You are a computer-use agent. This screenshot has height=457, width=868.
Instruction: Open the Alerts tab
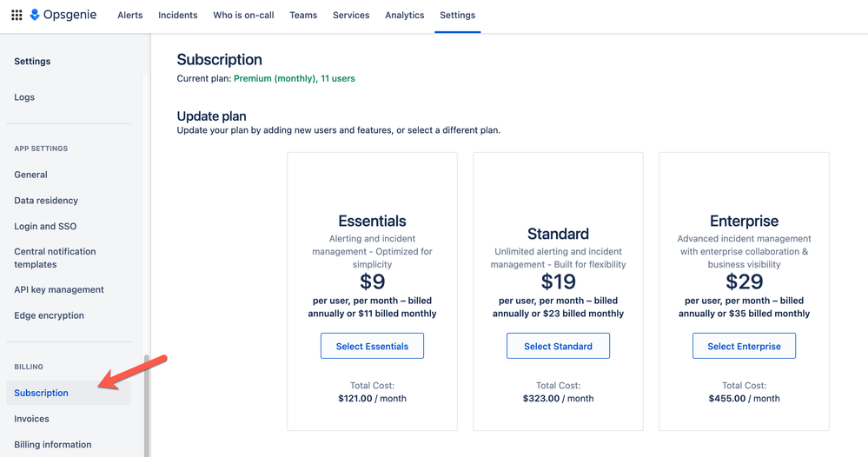click(130, 15)
